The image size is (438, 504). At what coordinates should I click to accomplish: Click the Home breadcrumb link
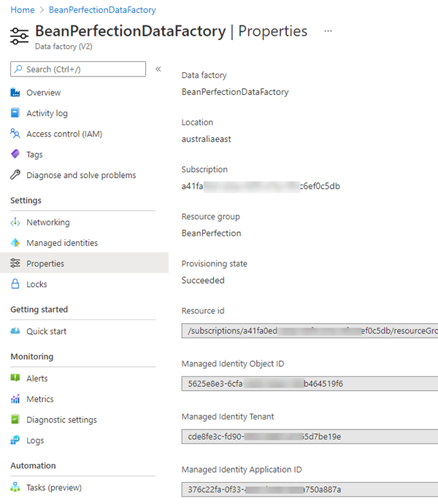[23, 10]
